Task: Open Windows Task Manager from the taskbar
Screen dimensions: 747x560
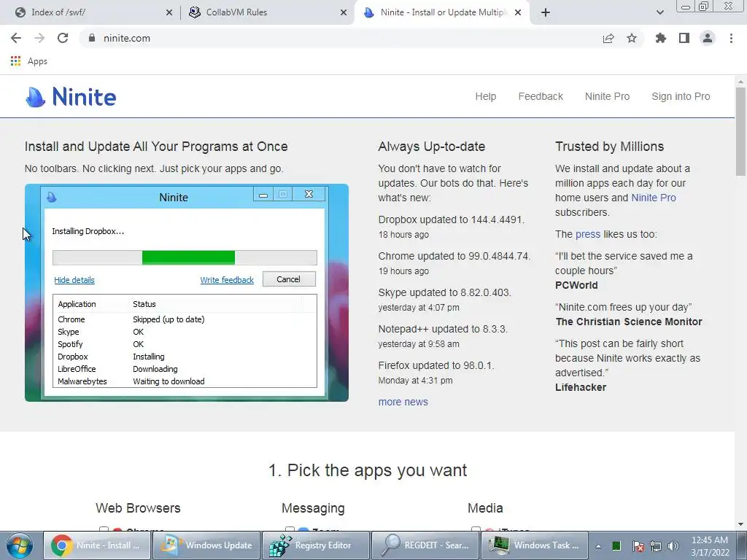Action: (x=534, y=545)
